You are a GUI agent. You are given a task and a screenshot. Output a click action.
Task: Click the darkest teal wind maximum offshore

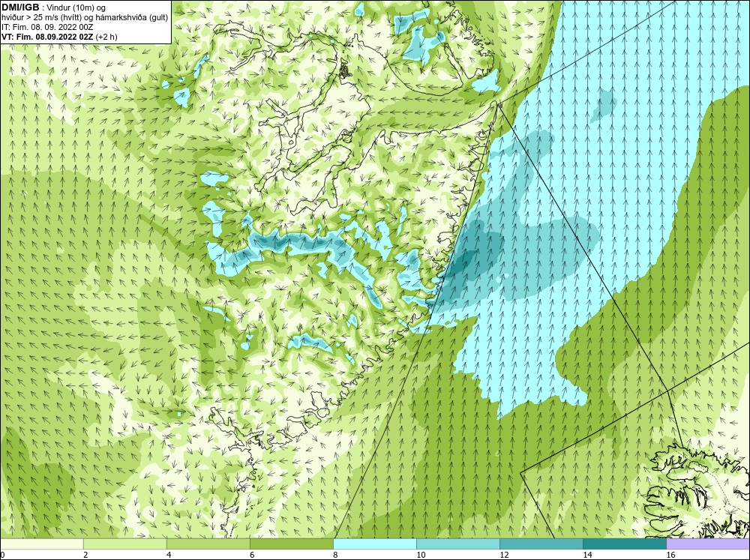click(462, 262)
